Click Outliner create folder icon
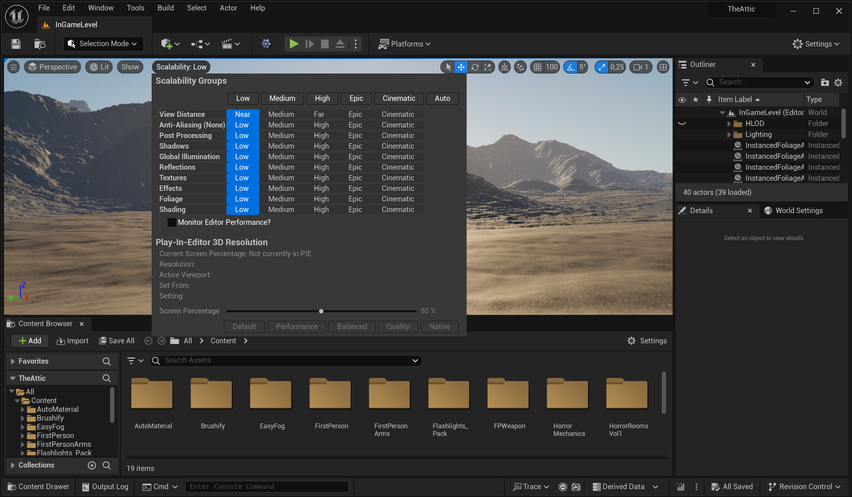The height and width of the screenshot is (497, 852). (x=824, y=83)
